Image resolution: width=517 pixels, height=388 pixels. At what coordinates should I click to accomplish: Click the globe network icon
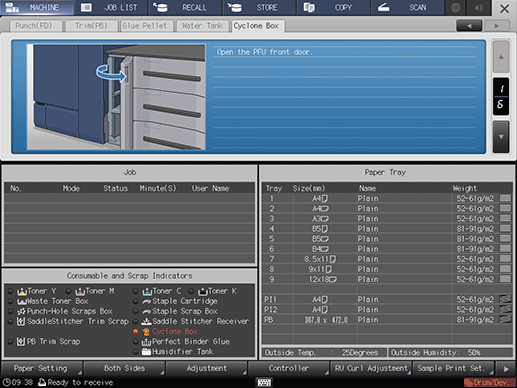[455, 7]
